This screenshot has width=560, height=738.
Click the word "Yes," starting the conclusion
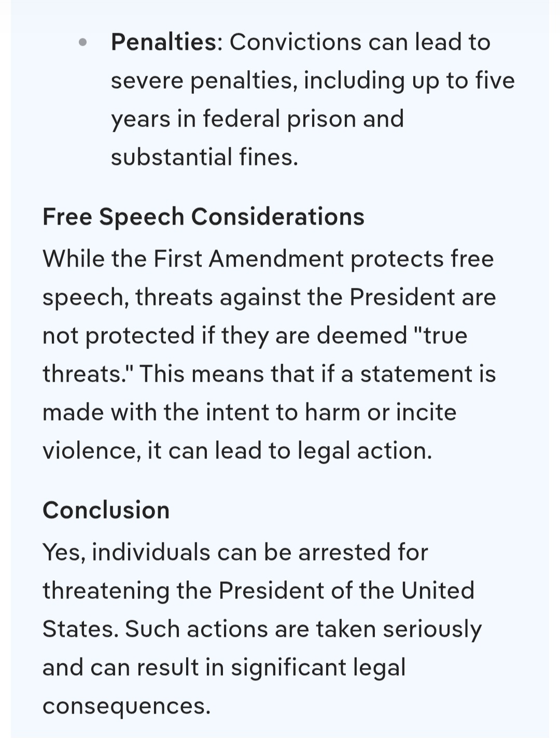64,552
